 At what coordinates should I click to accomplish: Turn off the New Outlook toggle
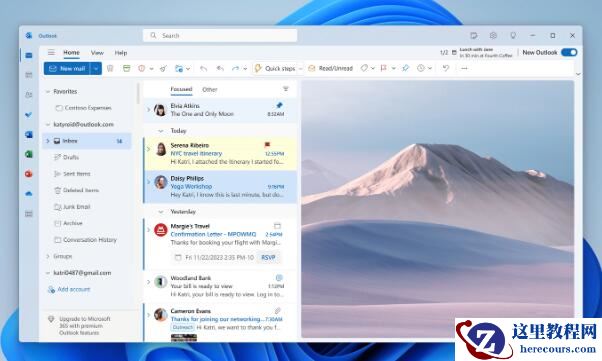[569, 52]
